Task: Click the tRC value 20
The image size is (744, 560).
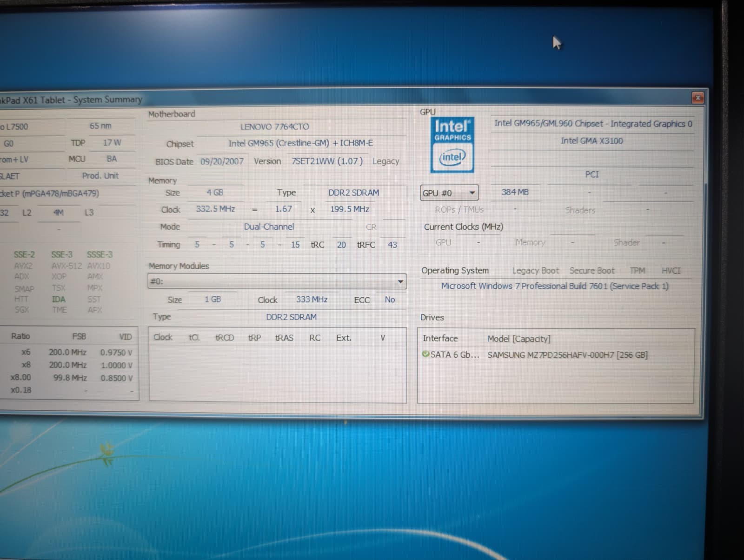Action: coord(341,245)
